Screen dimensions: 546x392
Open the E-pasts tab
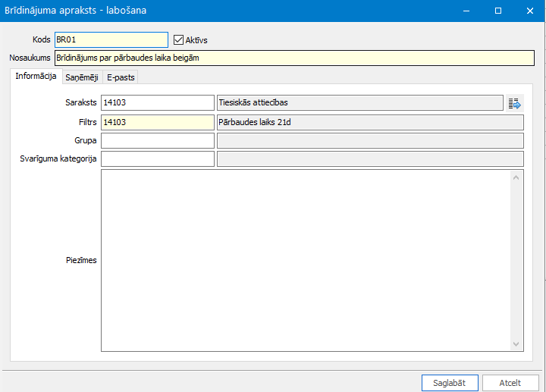click(121, 77)
